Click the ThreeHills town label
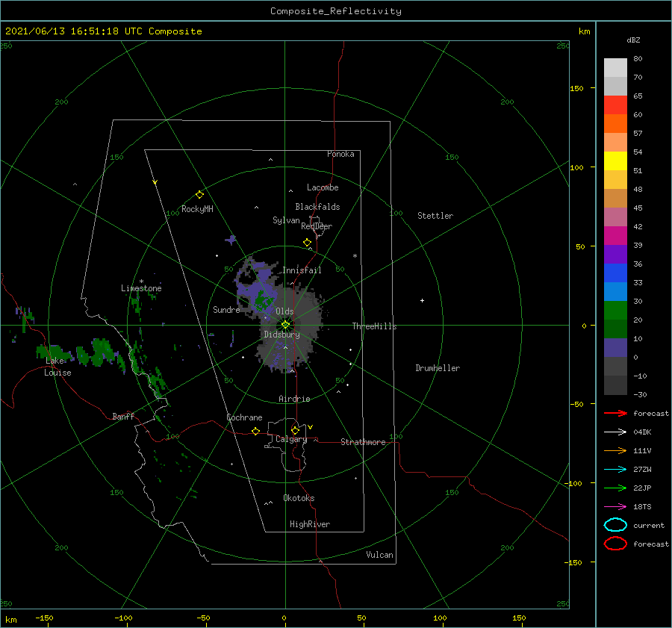Screen dimensions: 672x628 pyautogui.click(x=374, y=326)
